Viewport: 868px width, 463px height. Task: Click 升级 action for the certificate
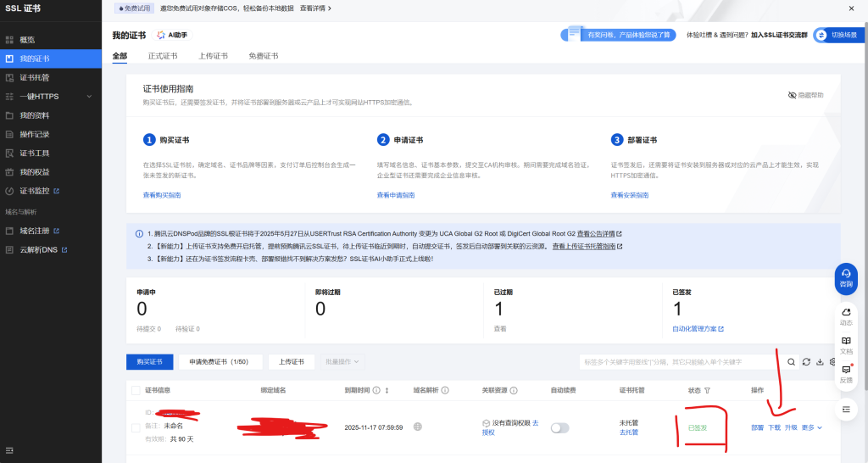791,427
